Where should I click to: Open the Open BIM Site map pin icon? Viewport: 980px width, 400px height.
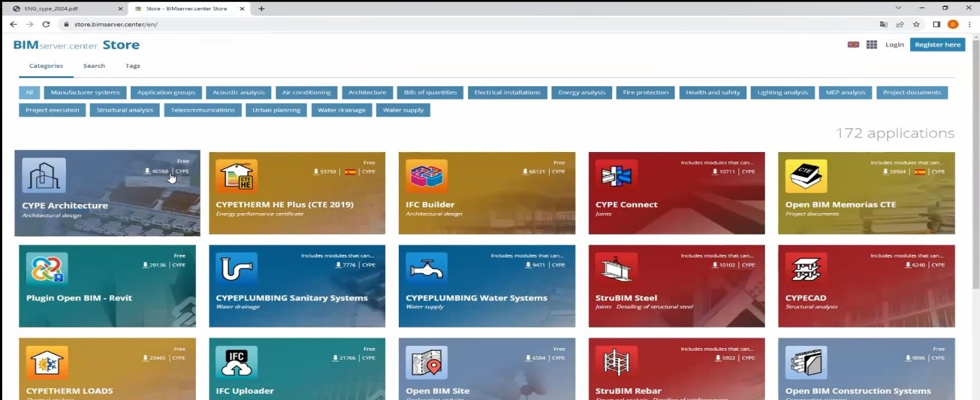[426, 362]
